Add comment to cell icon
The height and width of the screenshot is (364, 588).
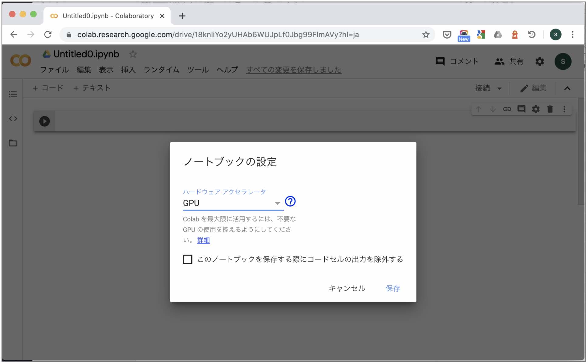tap(521, 109)
